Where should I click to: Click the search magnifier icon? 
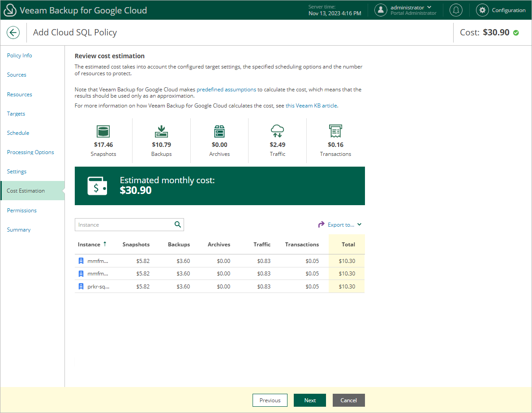(178, 224)
